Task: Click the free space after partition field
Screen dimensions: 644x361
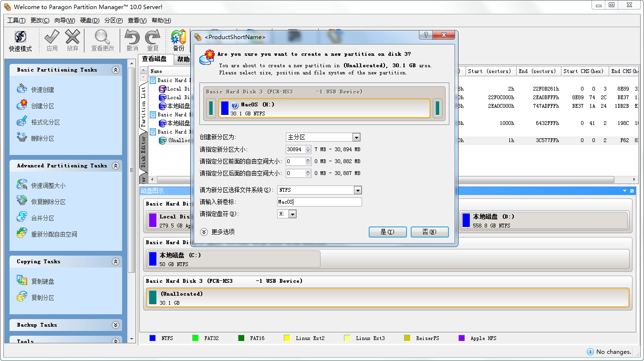Action: click(x=295, y=173)
